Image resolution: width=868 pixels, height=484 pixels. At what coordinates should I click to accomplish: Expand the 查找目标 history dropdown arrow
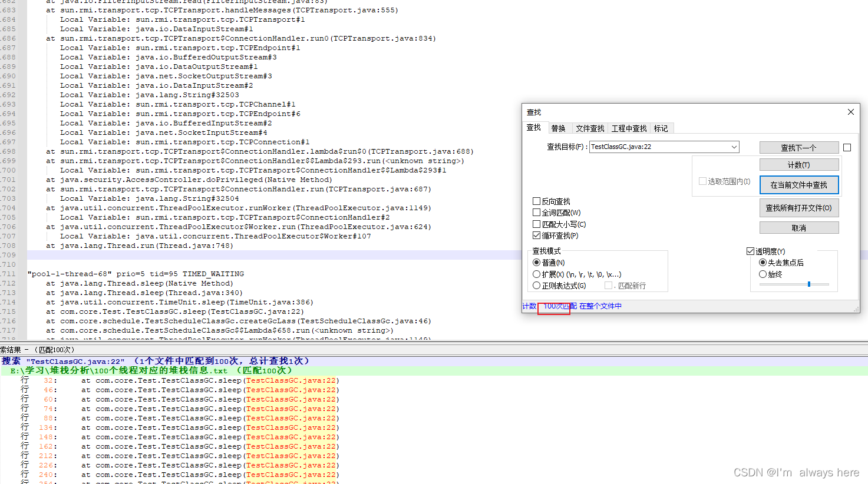coord(734,147)
